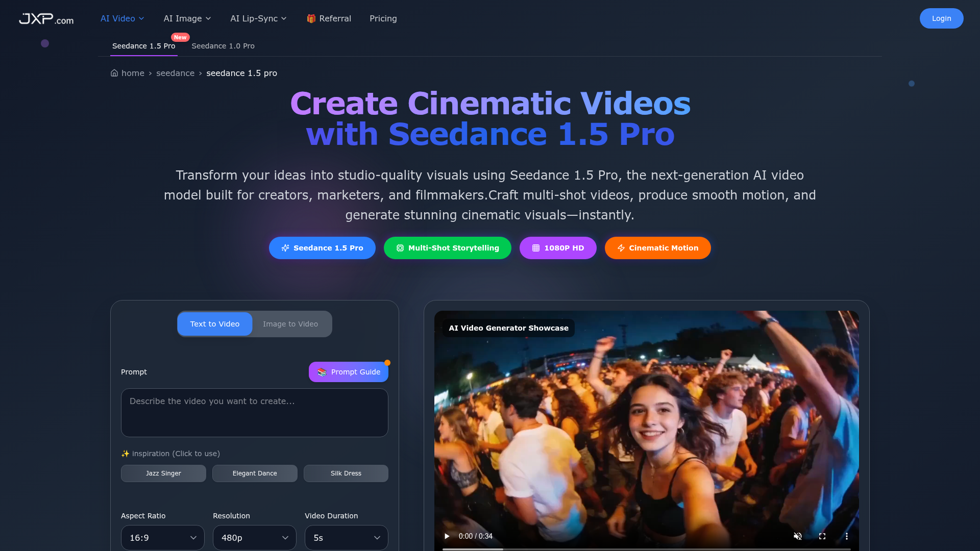
Task: Select the Seedance 1.5 Pro tab
Action: point(144,46)
